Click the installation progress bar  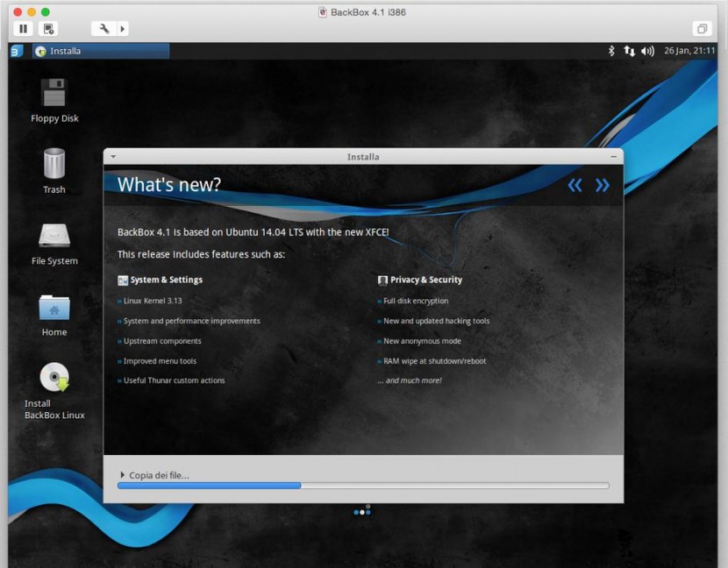(x=363, y=485)
